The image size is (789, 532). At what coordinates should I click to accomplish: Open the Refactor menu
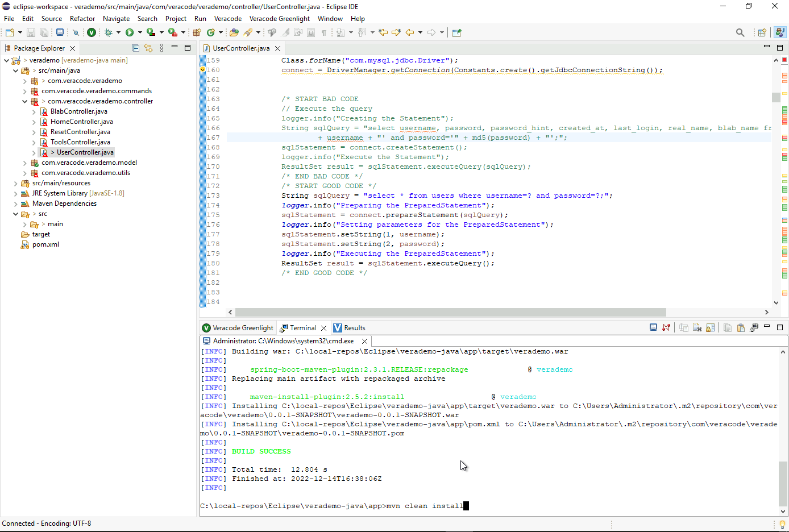point(82,19)
